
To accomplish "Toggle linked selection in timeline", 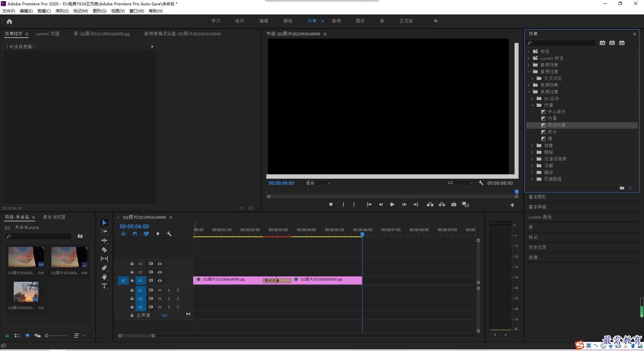I will click(x=146, y=234).
